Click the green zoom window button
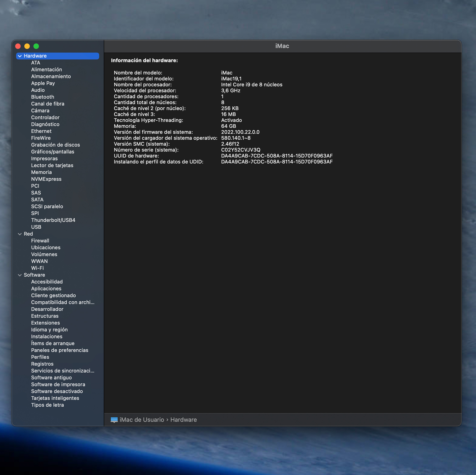476x475 pixels. [36, 46]
